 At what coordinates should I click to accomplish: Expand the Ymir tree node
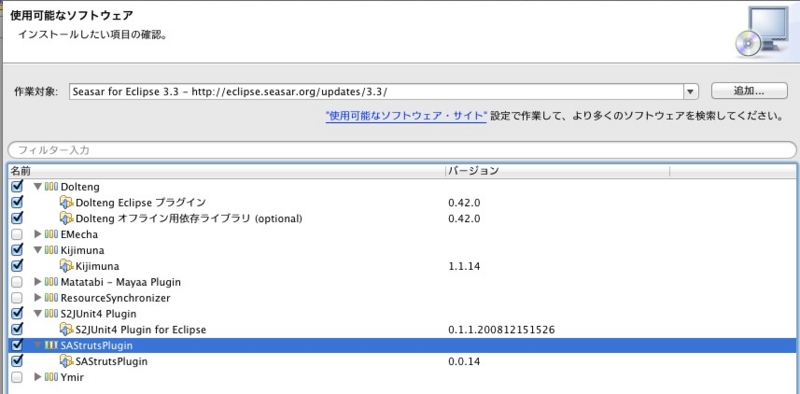coord(37,378)
